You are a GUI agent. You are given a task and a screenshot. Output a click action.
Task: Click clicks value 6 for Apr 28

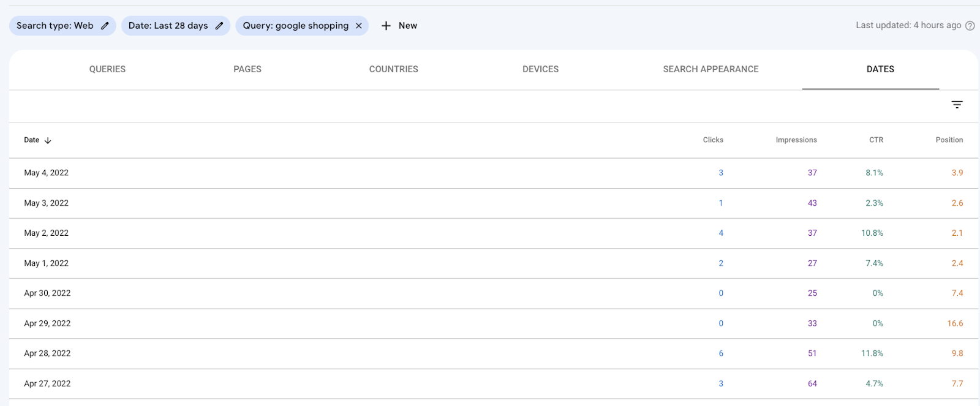721,353
